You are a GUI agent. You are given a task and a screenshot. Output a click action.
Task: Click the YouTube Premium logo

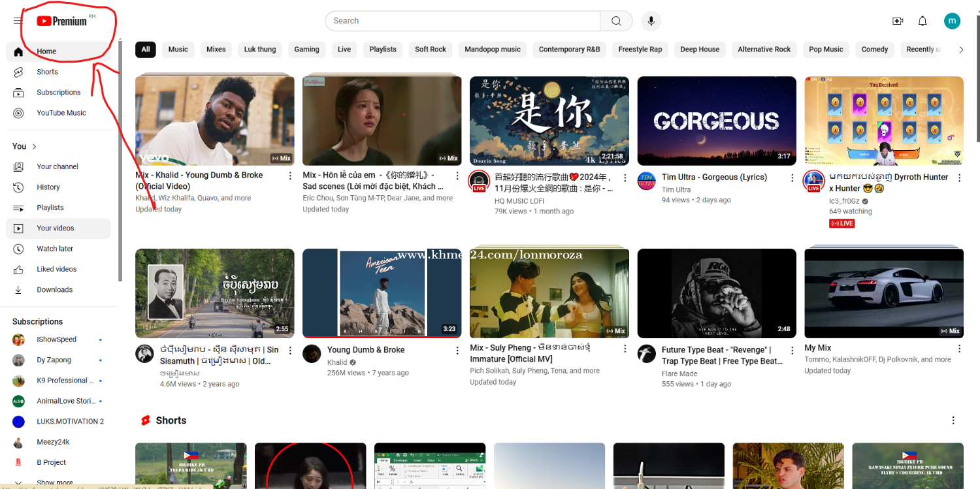click(x=62, y=21)
